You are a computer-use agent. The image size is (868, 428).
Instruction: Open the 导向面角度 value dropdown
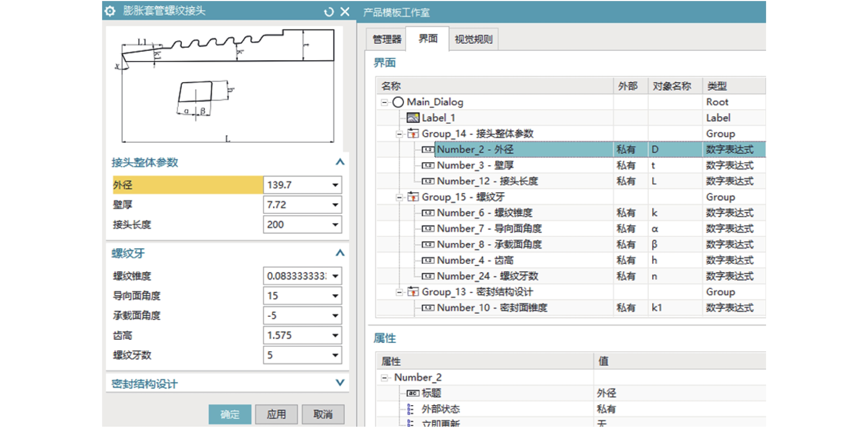tap(335, 296)
